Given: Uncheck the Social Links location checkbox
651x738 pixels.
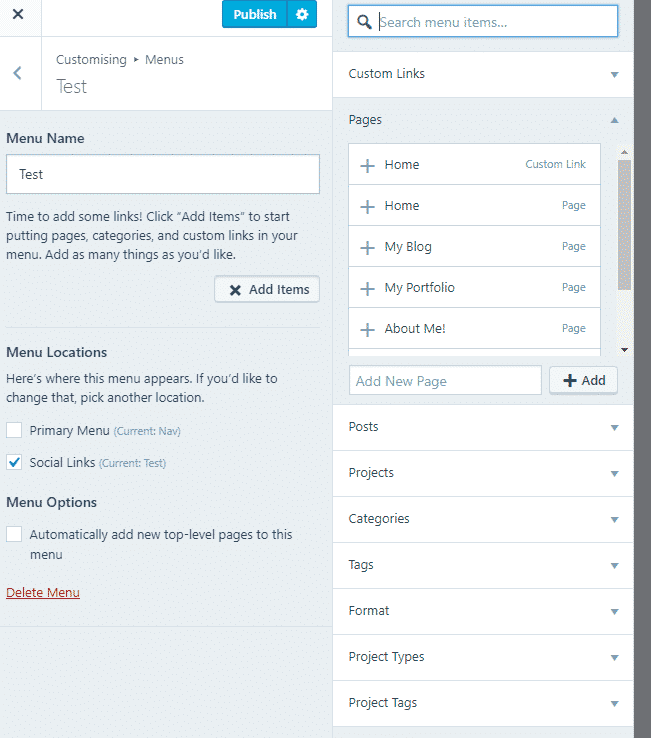Looking at the screenshot, I should pos(14,462).
